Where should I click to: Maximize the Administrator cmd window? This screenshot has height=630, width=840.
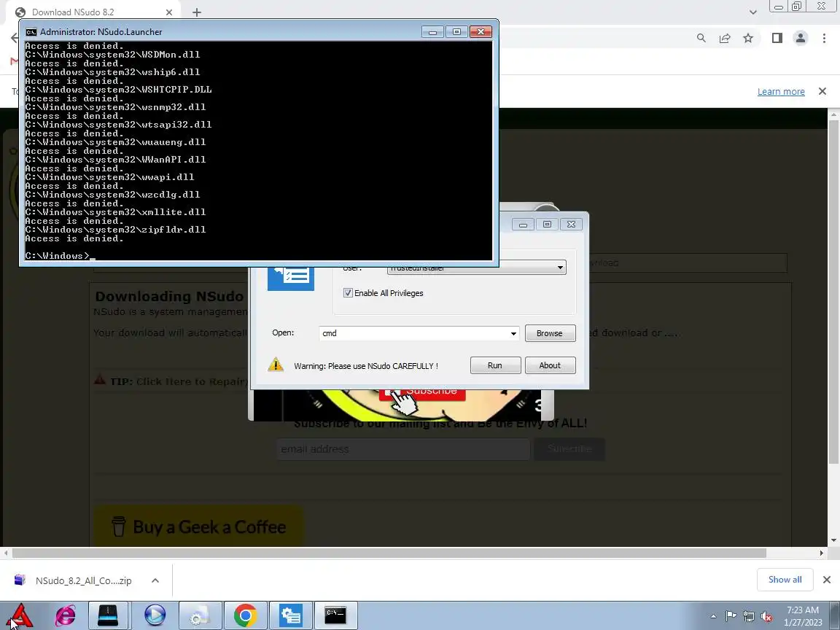click(x=456, y=31)
